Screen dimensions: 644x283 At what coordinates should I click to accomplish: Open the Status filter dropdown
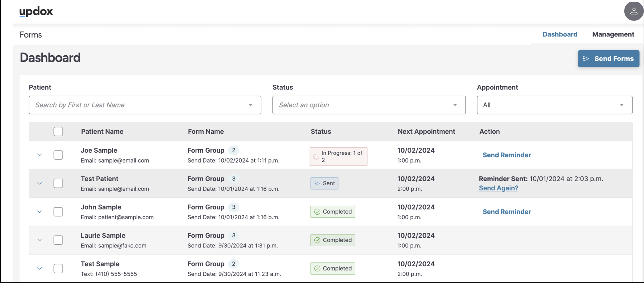click(369, 105)
